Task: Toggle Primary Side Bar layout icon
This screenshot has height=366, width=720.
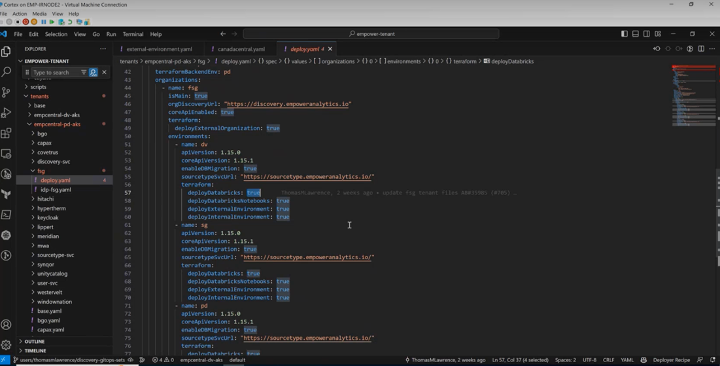Action: click(624, 34)
